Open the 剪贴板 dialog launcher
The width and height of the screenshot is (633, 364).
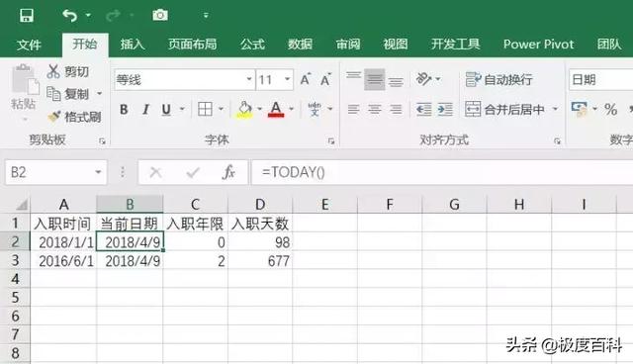[x=102, y=141]
